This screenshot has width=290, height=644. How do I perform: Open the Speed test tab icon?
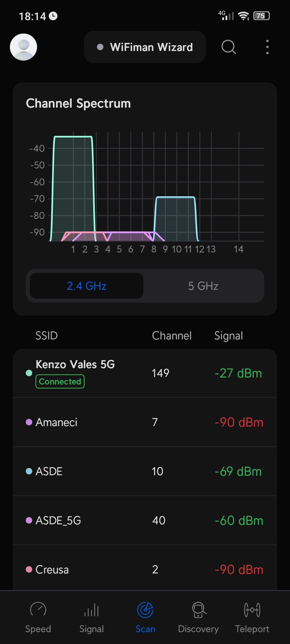tap(38, 610)
